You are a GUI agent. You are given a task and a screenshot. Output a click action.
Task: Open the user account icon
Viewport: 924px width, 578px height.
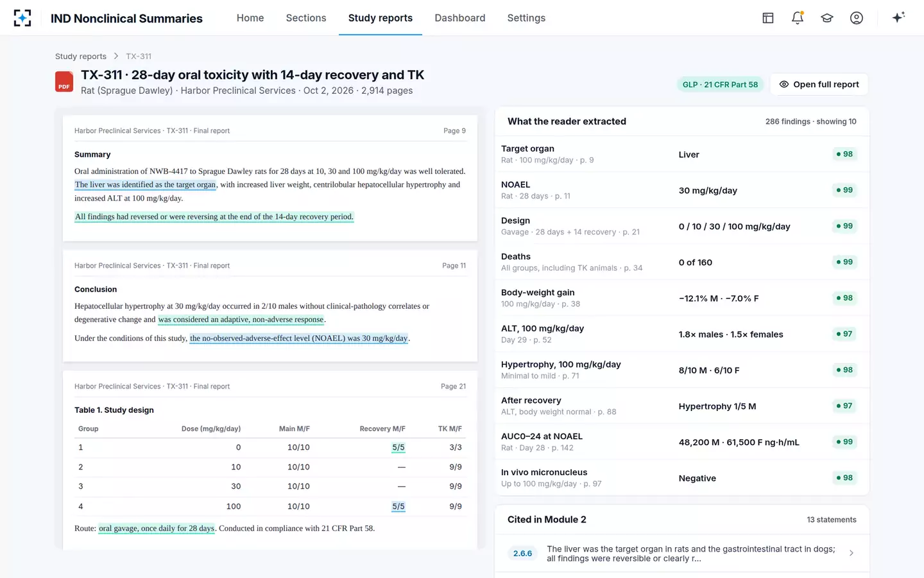coord(857,18)
